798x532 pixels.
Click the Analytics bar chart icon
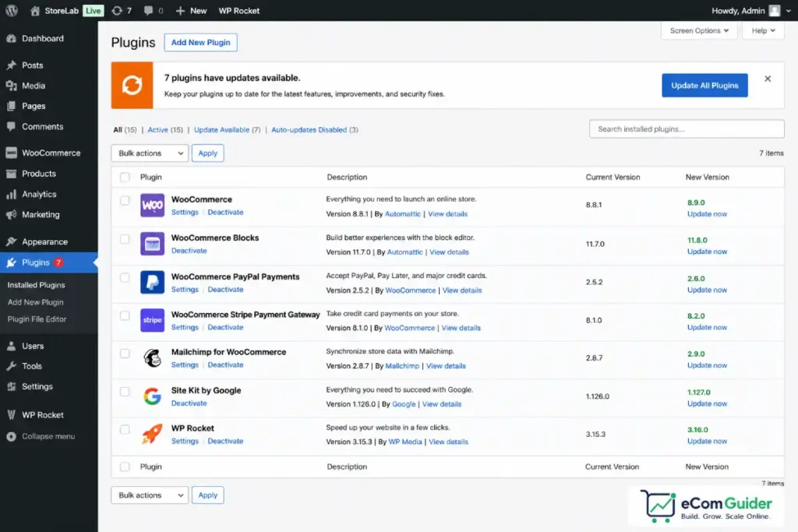click(x=11, y=194)
